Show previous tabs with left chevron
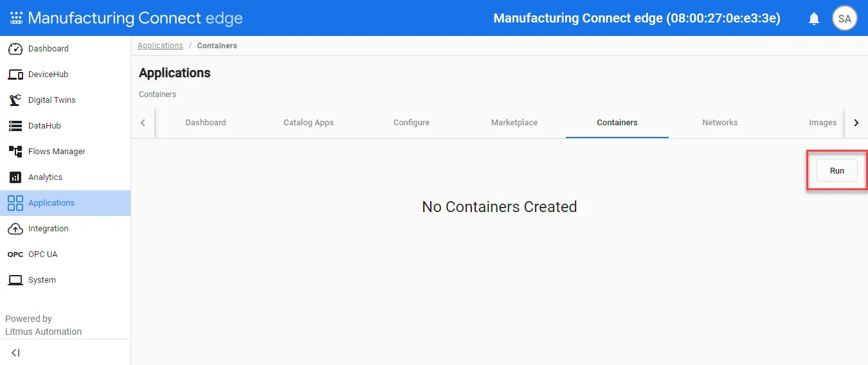The width and height of the screenshot is (868, 365). (x=143, y=123)
